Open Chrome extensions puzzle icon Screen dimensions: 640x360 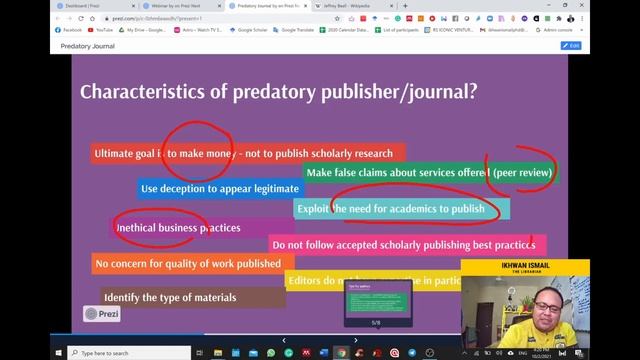point(559,19)
